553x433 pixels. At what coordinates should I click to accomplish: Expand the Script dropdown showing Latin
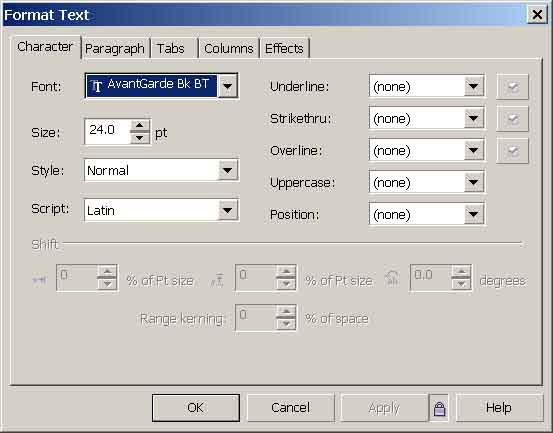pyautogui.click(x=228, y=210)
